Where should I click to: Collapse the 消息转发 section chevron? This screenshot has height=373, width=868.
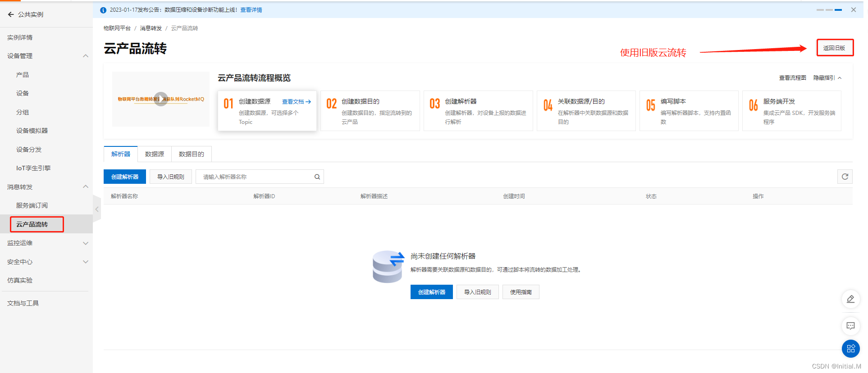click(x=86, y=186)
